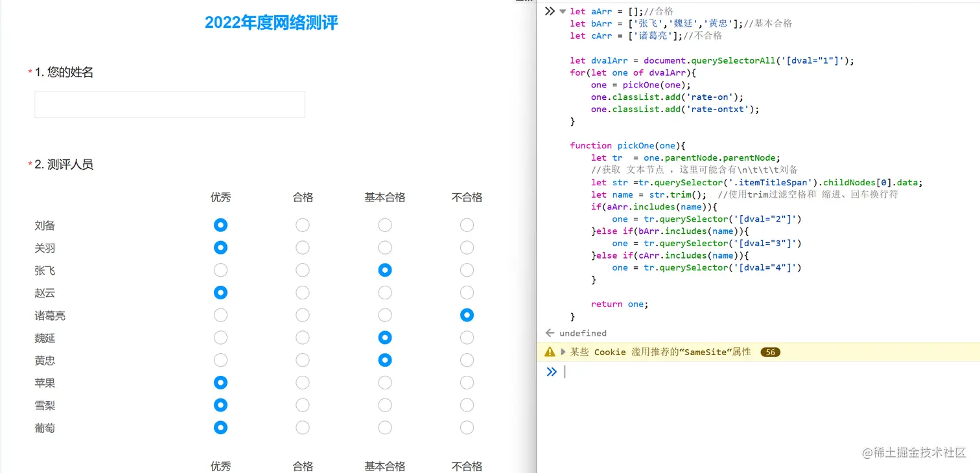
Task: Collapse the console code entry triangle
Action: (x=563, y=12)
